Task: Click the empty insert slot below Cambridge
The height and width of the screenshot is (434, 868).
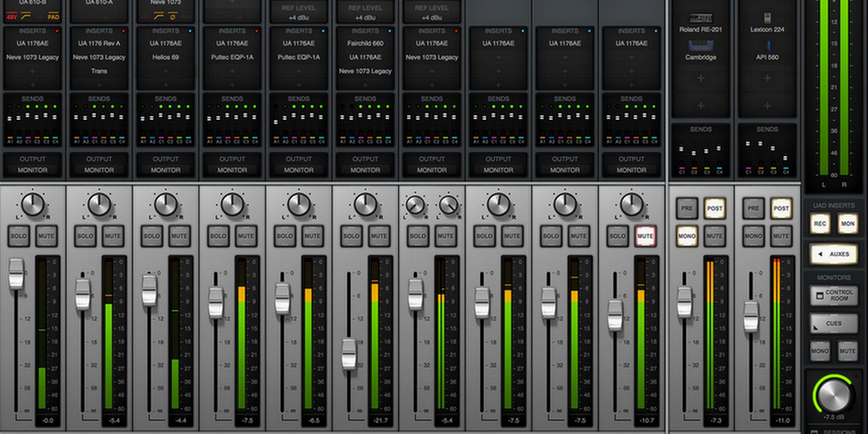Action: (700, 78)
